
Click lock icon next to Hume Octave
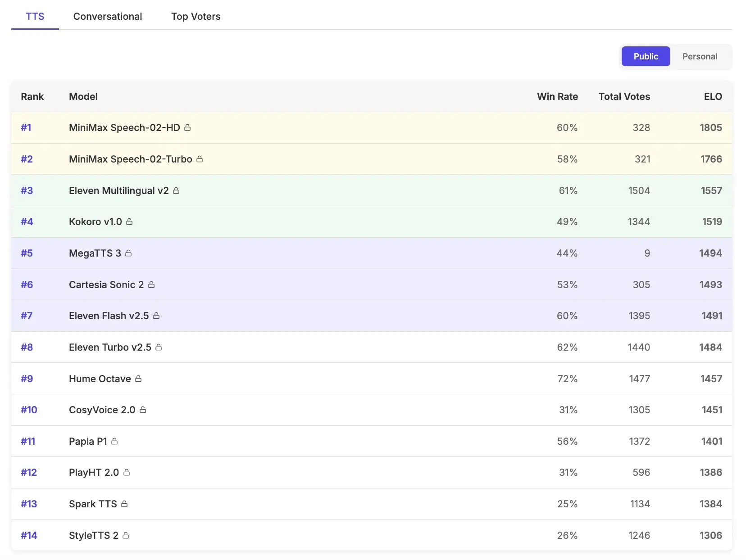pyautogui.click(x=138, y=379)
